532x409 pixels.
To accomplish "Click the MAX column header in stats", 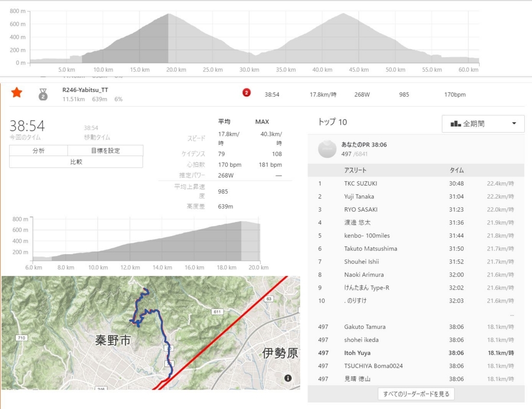I will 262,122.
